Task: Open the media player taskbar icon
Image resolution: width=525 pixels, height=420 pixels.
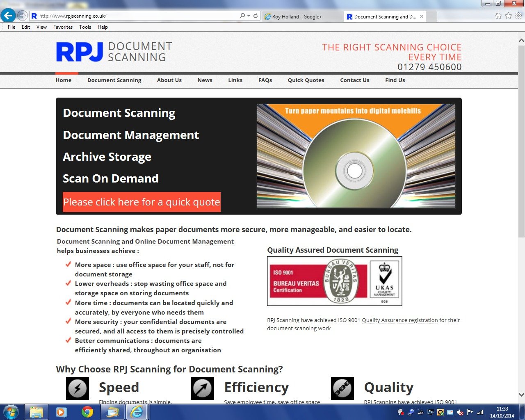Action: point(62,412)
